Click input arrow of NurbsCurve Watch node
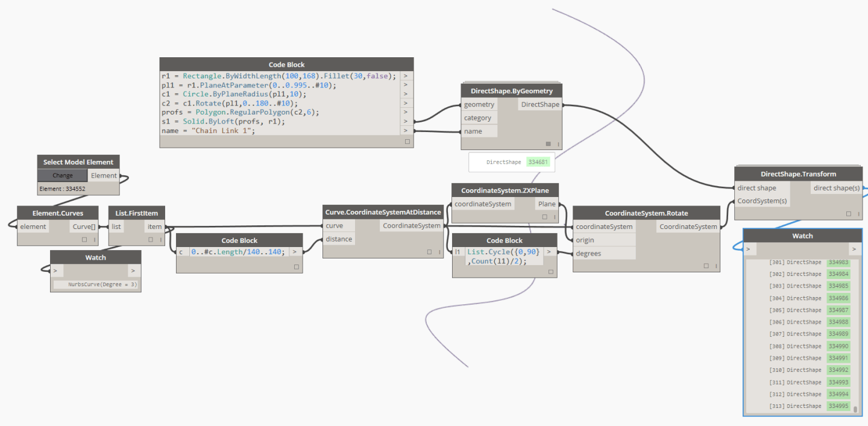 [x=57, y=271]
